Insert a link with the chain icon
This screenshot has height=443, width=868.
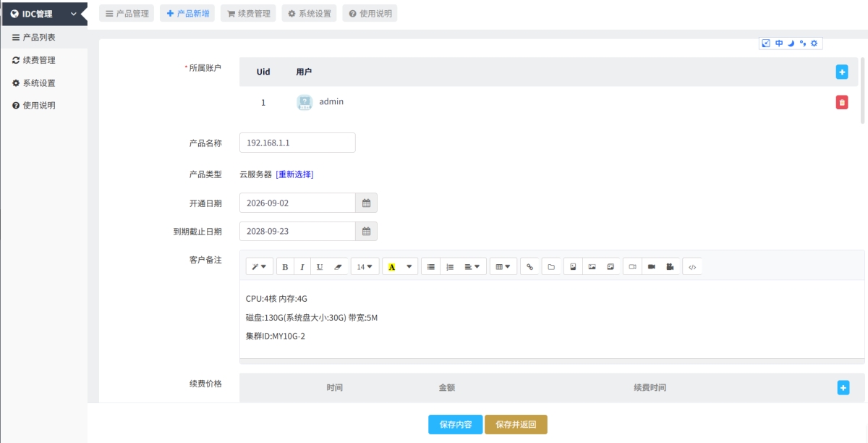point(529,267)
